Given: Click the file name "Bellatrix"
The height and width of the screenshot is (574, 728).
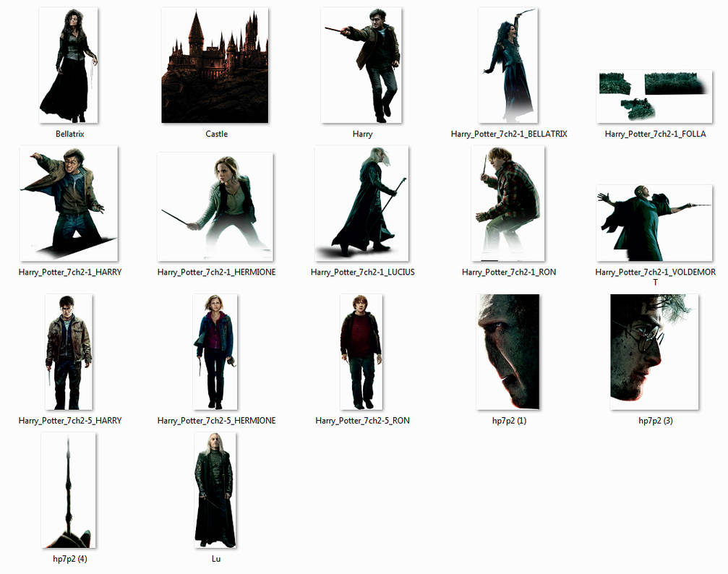Looking at the screenshot, I should [x=69, y=134].
